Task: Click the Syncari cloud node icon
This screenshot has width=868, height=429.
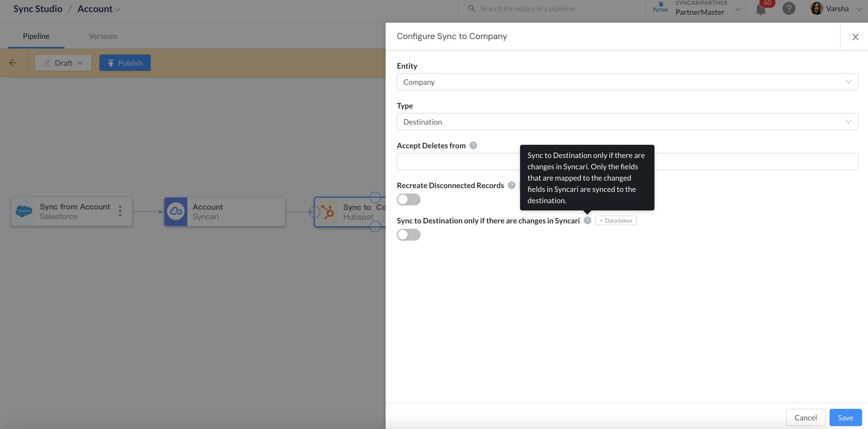Action: [176, 212]
